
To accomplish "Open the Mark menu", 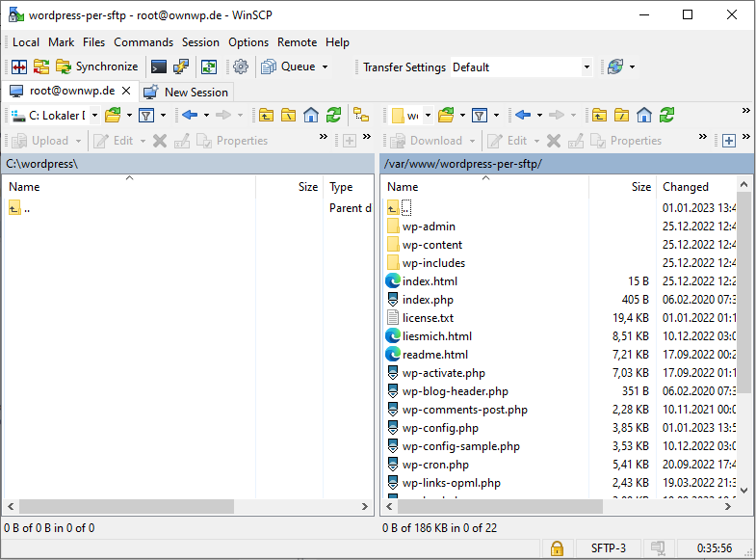I will (62, 42).
